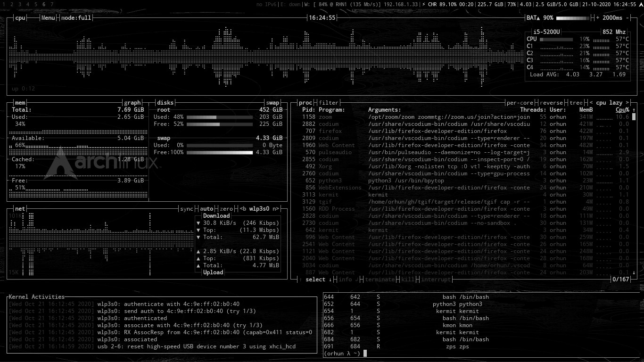Screen dimensions: 644x362
Task: Click the interrupt button below process list
Action: click(x=436, y=280)
